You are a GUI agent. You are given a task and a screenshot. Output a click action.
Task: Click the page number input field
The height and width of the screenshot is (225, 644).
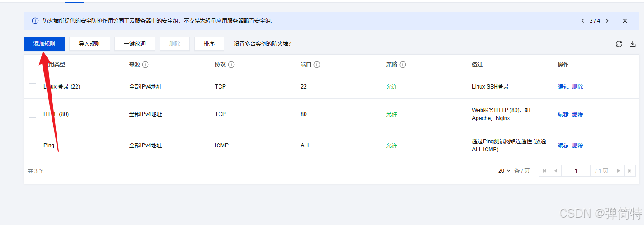click(x=576, y=171)
